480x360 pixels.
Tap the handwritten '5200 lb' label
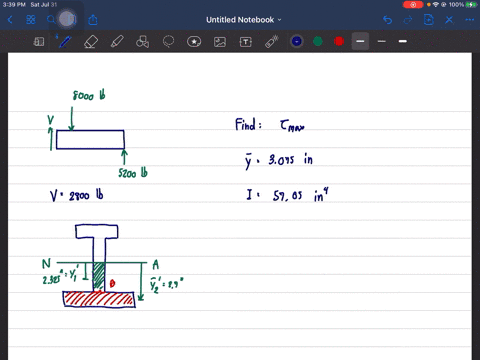133,173
